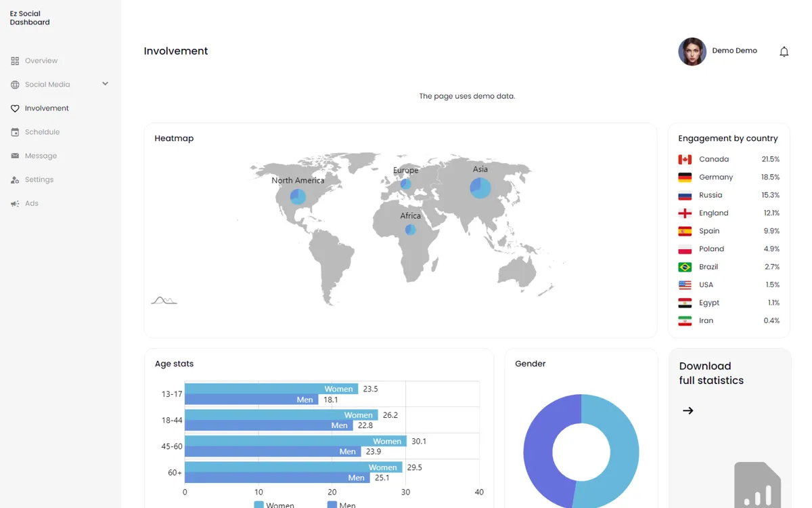Click the Spain flag icon
The width and height of the screenshot is (812, 508).
(685, 231)
